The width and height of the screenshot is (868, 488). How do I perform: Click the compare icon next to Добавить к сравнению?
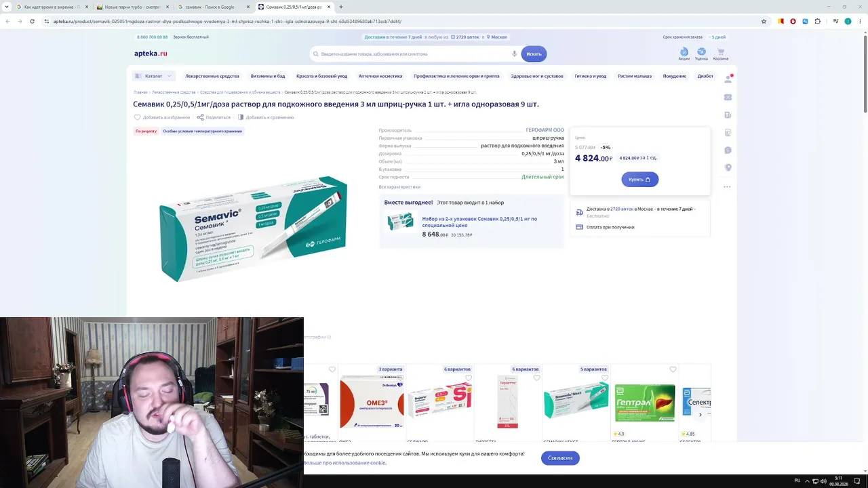tap(241, 117)
